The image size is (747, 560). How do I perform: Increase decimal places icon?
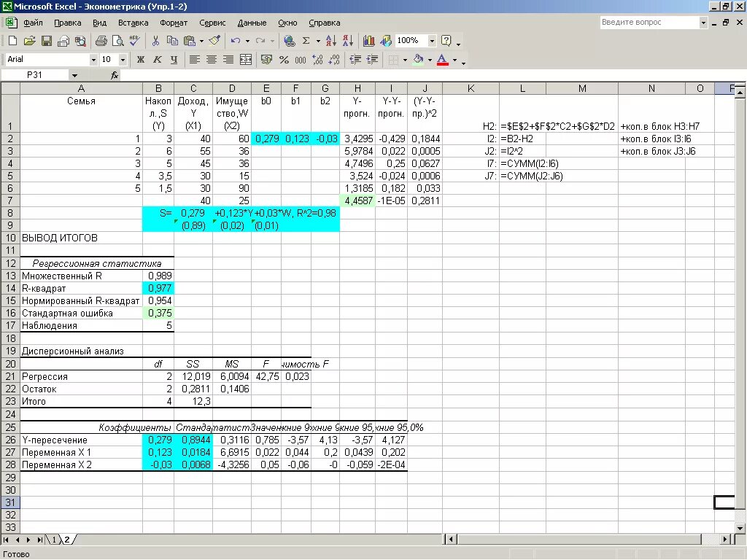pyautogui.click(x=317, y=60)
